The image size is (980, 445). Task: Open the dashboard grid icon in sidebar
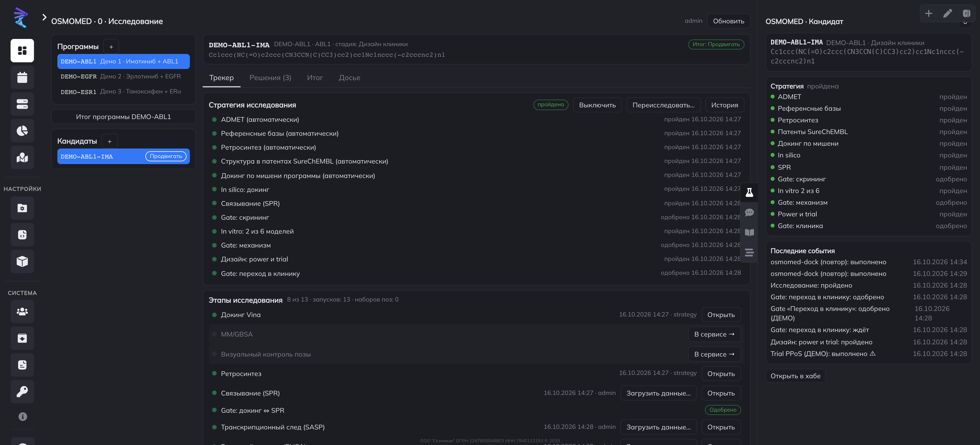coord(22,51)
